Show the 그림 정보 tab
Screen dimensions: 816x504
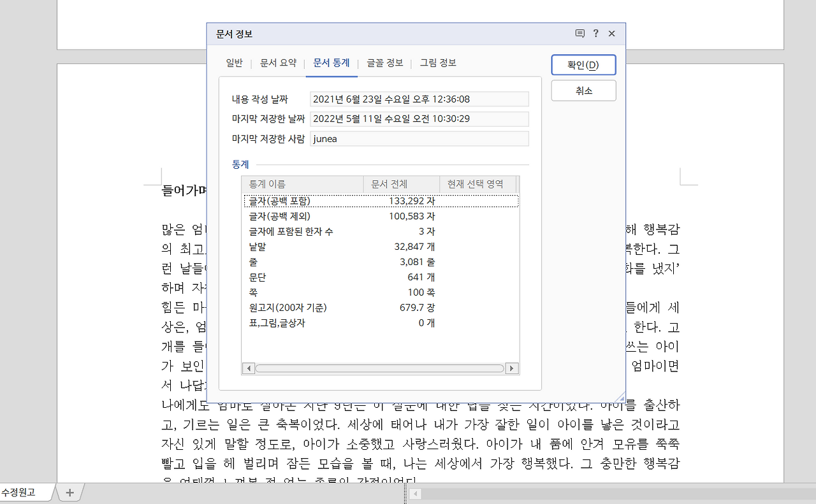[438, 63]
